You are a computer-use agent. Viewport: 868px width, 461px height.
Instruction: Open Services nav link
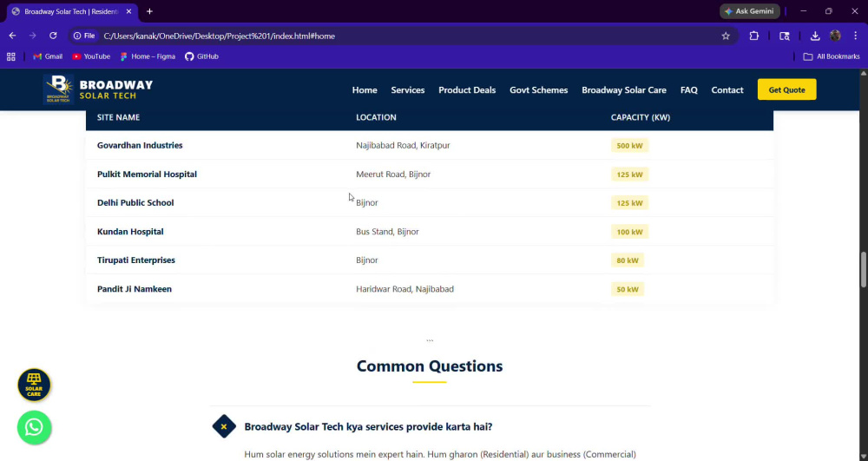point(407,89)
